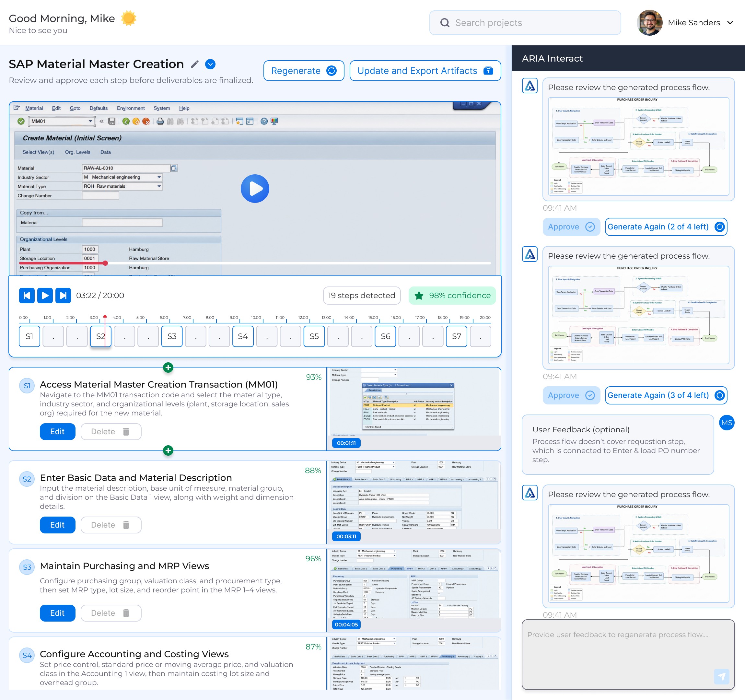Select step S4 on the timeline

[x=243, y=336]
